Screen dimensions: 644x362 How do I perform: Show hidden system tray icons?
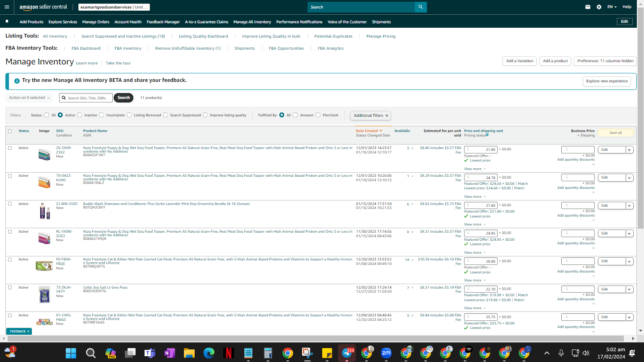click(x=546, y=353)
